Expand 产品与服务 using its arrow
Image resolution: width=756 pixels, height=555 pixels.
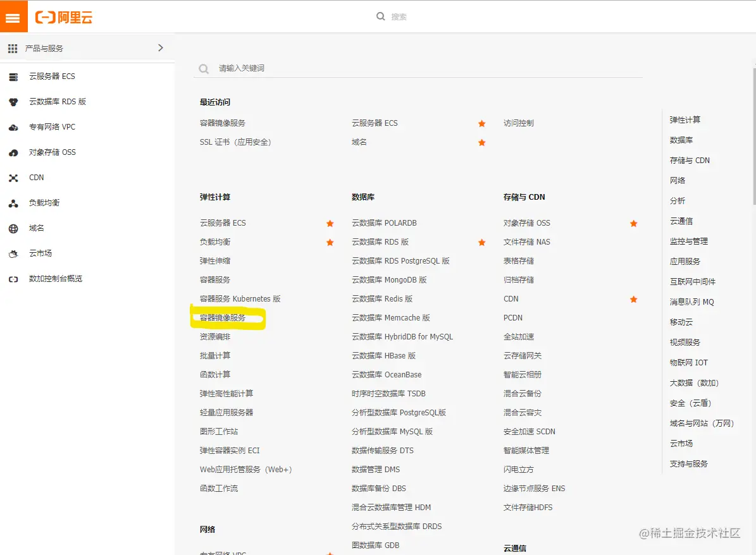pyautogui.click(x=161, y=47)
